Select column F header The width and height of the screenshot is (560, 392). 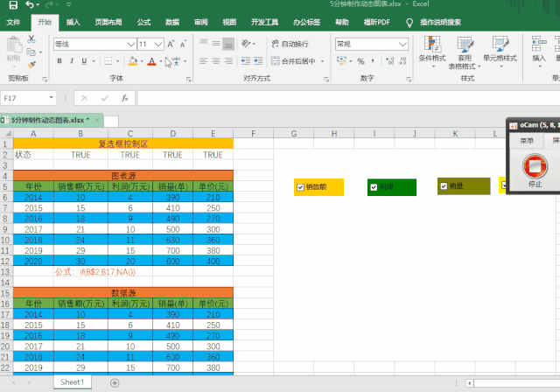tap(253, 134)
